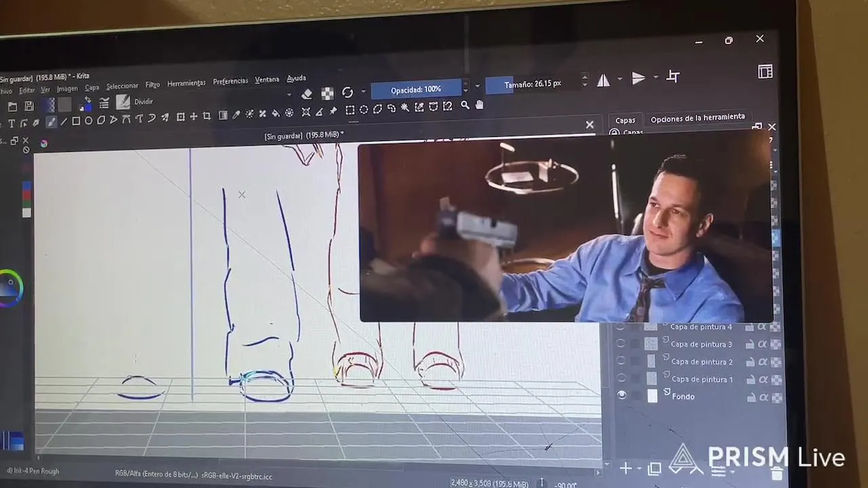This screenshot has height=488, width=868.
Task: Click the Save document floppy icon
Action: (x=29, y=106)
